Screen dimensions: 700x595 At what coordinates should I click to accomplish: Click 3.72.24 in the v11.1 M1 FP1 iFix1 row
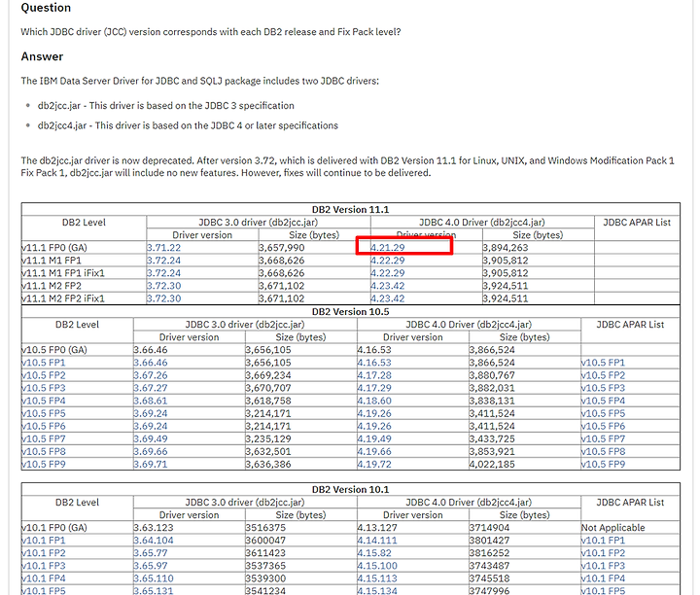tap(164, 273)
